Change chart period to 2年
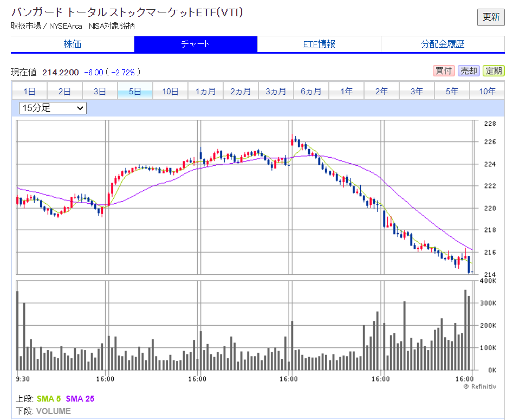 pyautogui.click(x=381, y=91)
